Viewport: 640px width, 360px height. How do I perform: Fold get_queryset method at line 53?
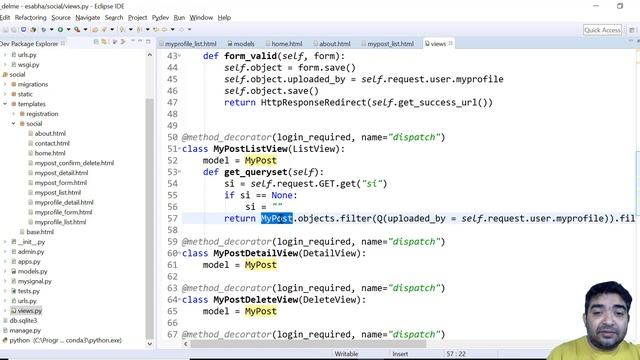[x=180, y=171]
